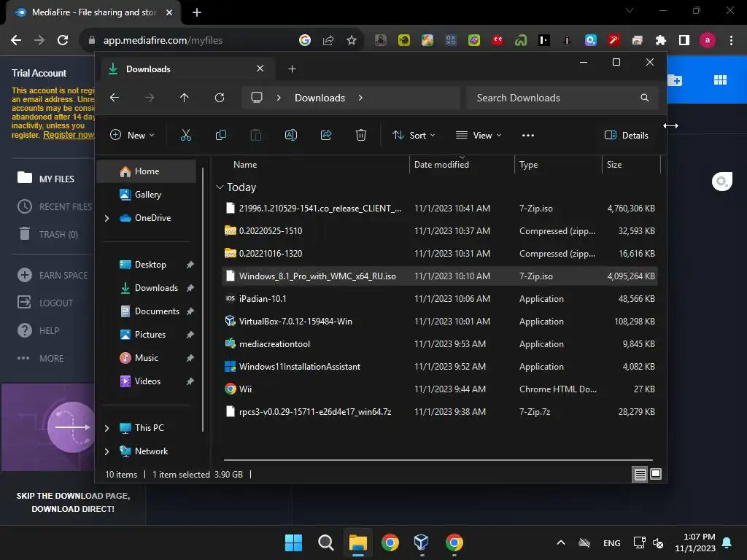Viewport: 747px width, 560px height.
Task: Expand This PC in navigation pane
Action: (107, 428)
